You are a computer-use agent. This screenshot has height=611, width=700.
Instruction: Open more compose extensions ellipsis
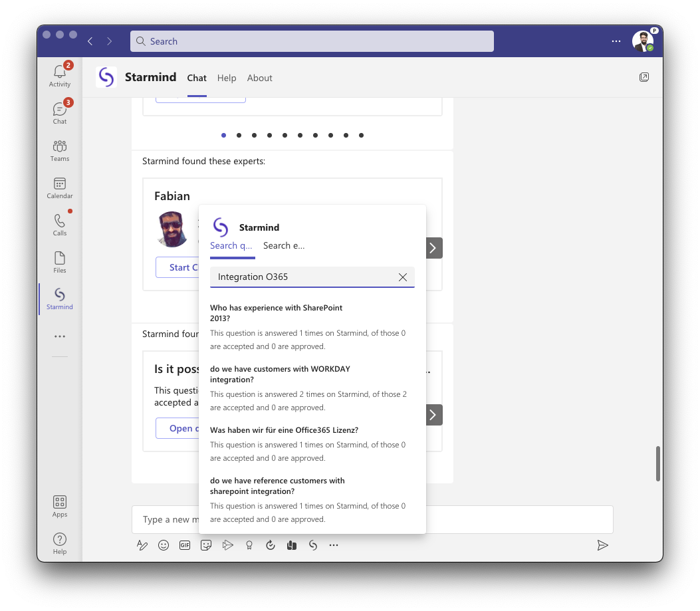point(334,545)
